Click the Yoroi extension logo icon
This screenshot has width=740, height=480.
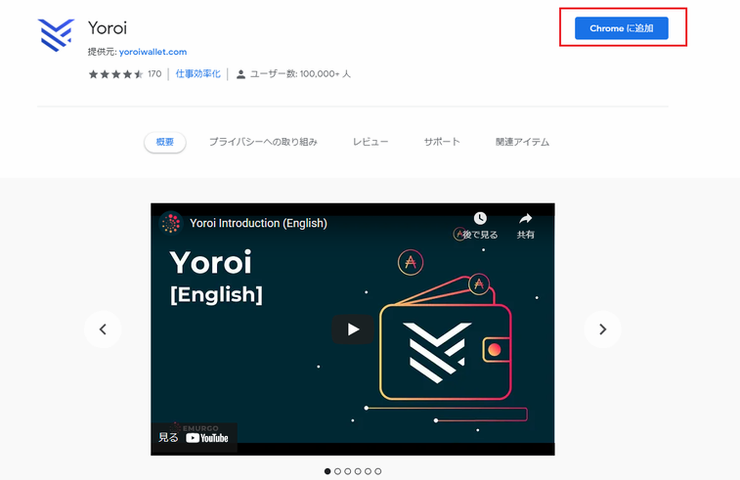[56, 35]
